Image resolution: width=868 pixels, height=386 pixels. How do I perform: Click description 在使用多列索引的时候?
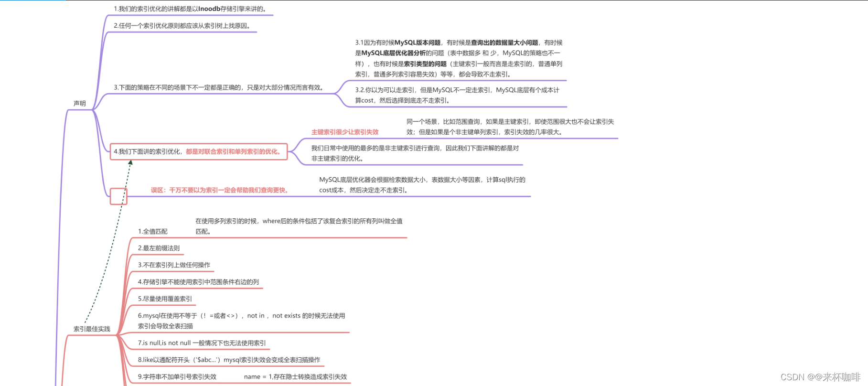299,226
